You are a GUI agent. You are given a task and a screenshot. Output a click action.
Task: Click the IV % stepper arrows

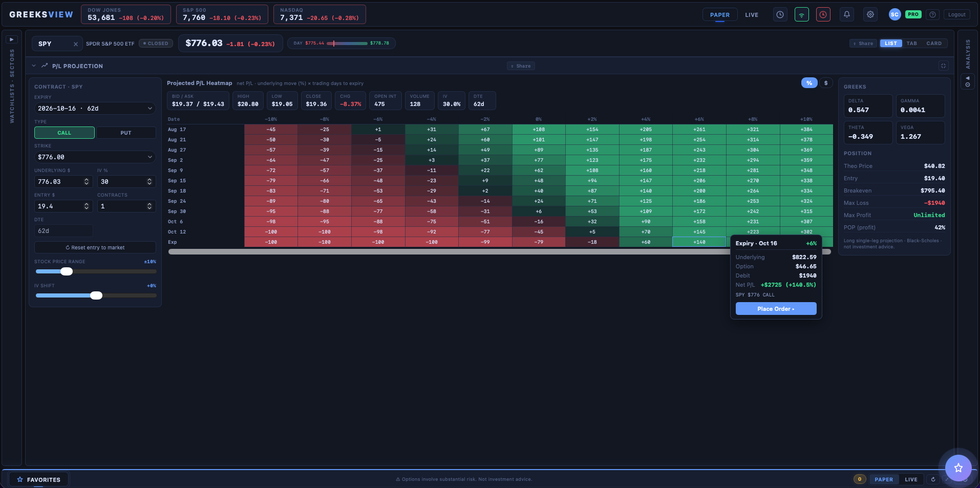[x=150, y=182]
